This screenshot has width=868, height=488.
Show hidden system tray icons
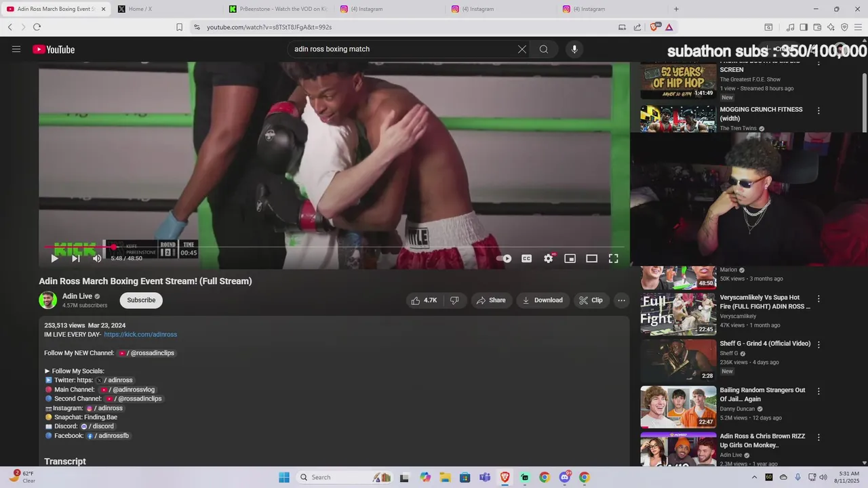tap(755, 477)
